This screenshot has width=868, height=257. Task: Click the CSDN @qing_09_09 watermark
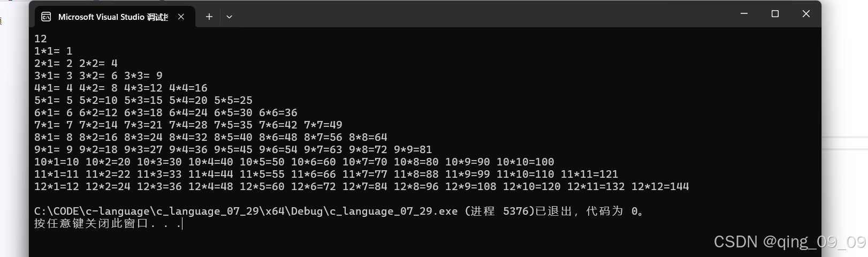click(x=790, y=242)
